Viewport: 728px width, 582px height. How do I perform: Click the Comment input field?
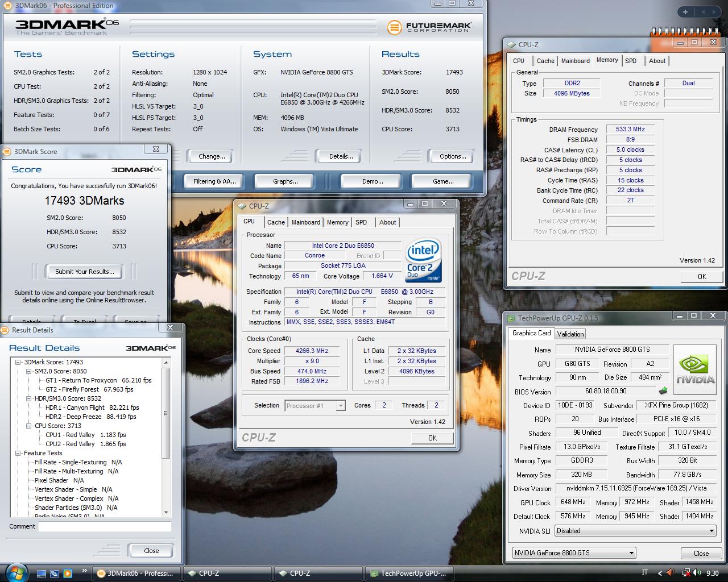click(x=105, y=526)
